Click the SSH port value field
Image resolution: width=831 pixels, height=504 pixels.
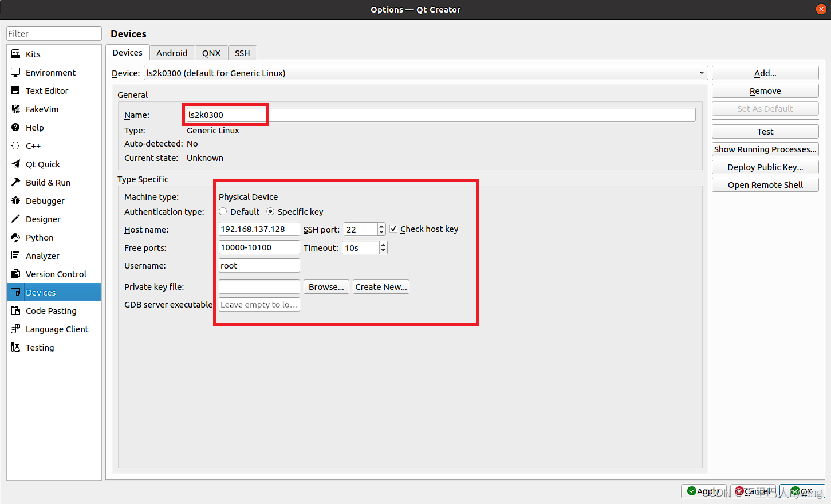361,229
